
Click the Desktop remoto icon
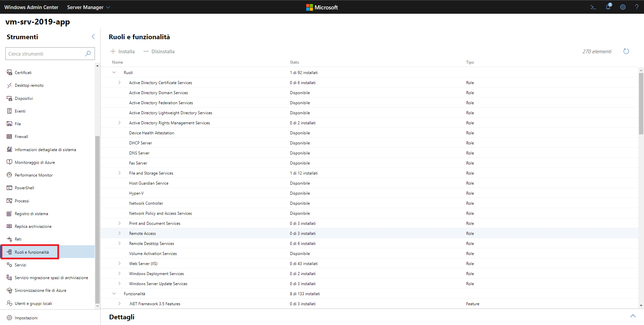coord(9,85)
